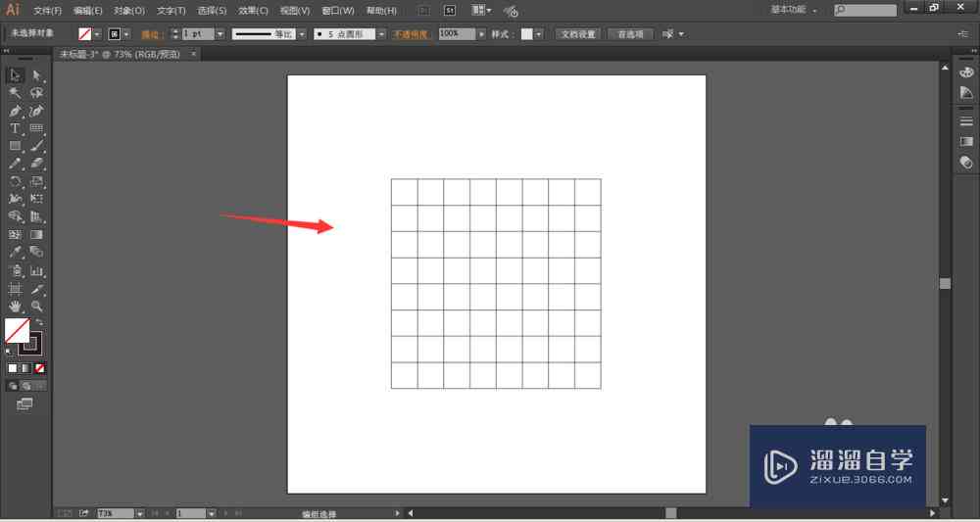Viewport: 980px width, 522px height.
Task: Open the stroke color dropdown in control bar
Action: [126, 34]
